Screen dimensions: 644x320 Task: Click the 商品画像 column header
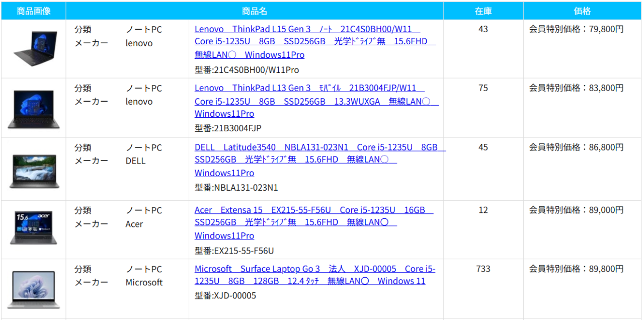pos(33,11)
